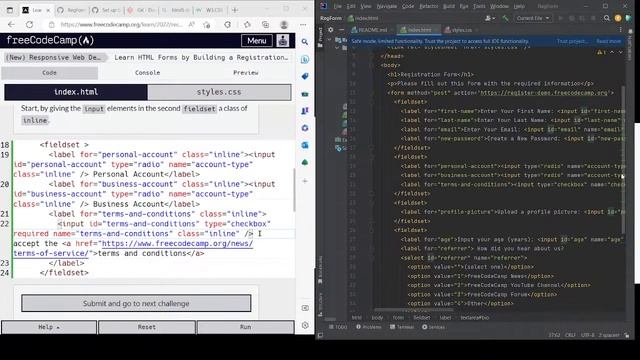Switch to the Code tab in freeCodeCamp
The height and width of the screenshot is (360, 640).
click(x=49, y=73)
